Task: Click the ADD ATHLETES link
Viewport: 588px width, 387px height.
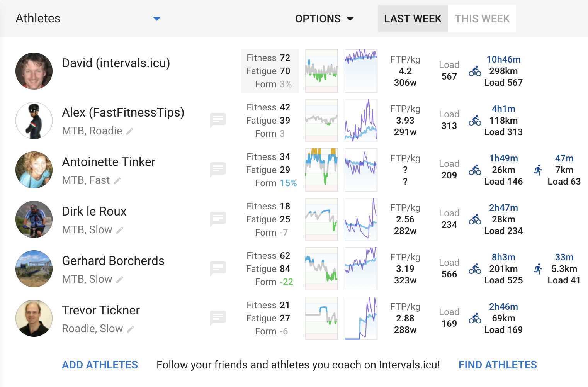Action: click(100, 365)
